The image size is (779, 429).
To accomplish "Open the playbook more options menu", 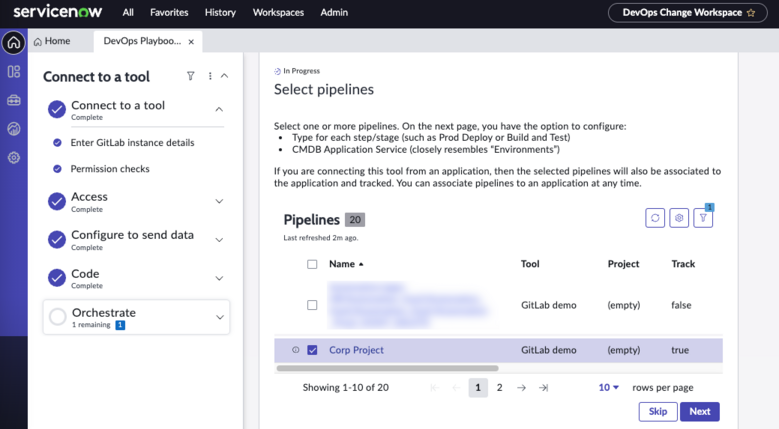I will (x=210, y=76).
